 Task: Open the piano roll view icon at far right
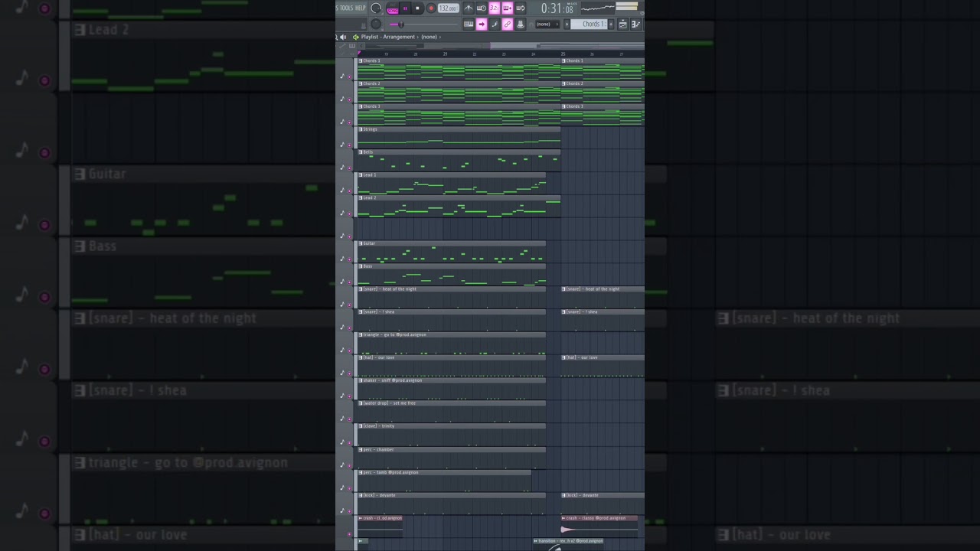pyautogui.click(x=635, y=24)
